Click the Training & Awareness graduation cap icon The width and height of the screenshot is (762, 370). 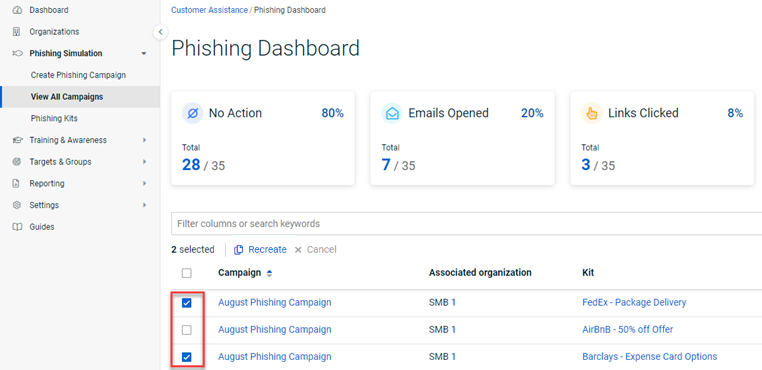(17, 140)
